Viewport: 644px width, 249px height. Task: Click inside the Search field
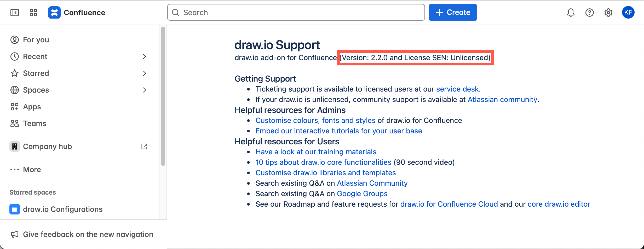[x=287, y=12]
